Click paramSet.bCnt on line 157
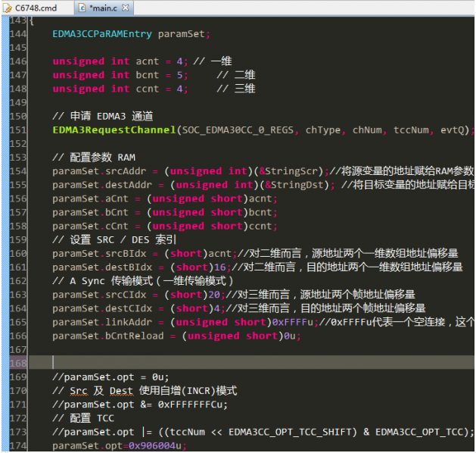 tap(90, 212)
